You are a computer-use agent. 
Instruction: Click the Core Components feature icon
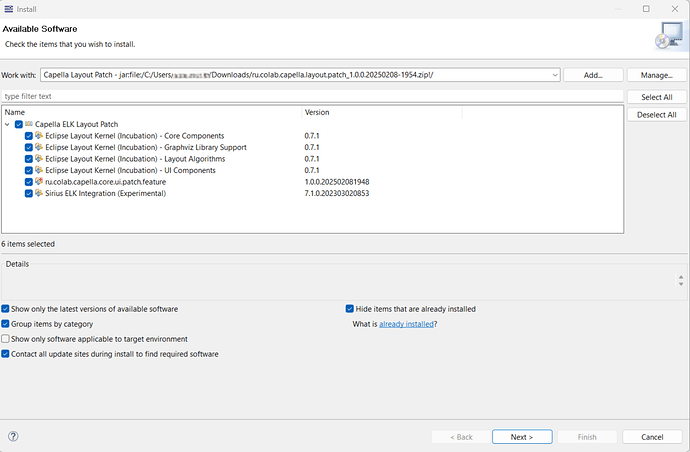coord(39,136)
